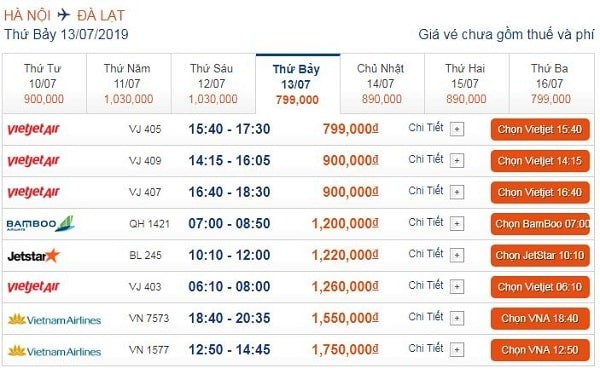Click Chọn JetStar 10:10 button
The height and width of the screenshot is (374, 600).
click(x=540, y=255)
